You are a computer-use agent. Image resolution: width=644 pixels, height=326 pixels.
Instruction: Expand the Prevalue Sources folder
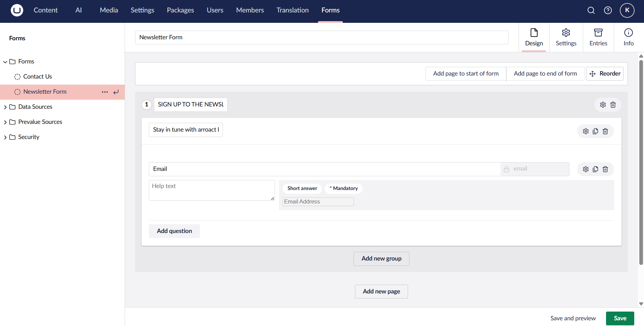tap(5, 122)
